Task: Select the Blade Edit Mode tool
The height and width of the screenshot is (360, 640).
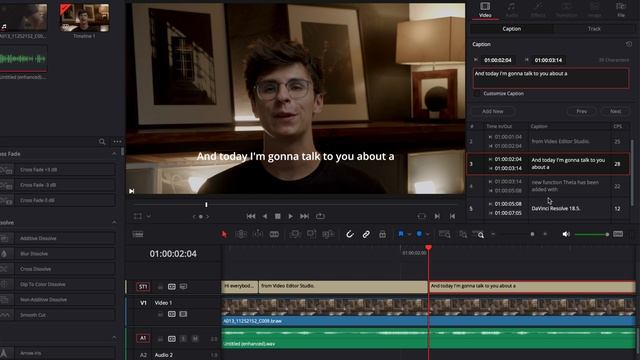Action: tap(274, 234)
